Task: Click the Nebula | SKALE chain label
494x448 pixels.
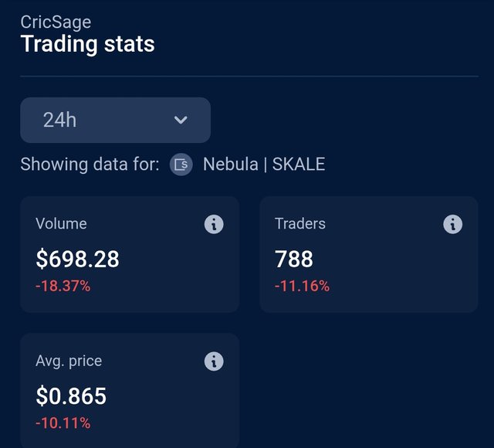Action: pyautogui.click(x=264, y=165)
